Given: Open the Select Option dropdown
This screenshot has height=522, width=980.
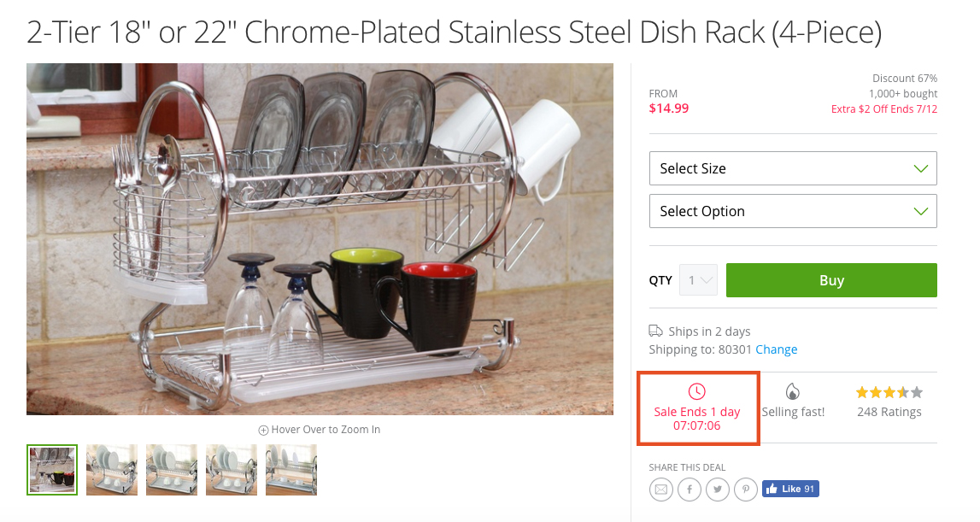Looking at the screenshot, I should coord(792,211).
